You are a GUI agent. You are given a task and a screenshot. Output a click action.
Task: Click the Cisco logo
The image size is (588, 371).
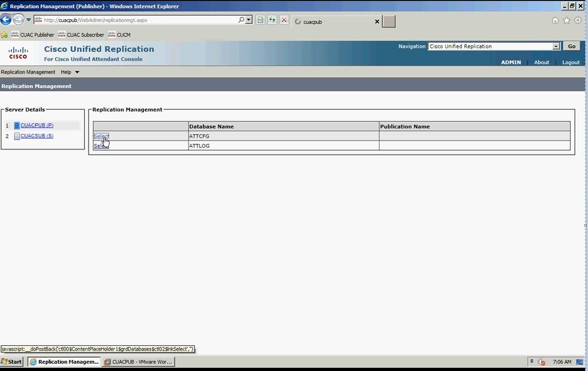[x=18, y=53]
